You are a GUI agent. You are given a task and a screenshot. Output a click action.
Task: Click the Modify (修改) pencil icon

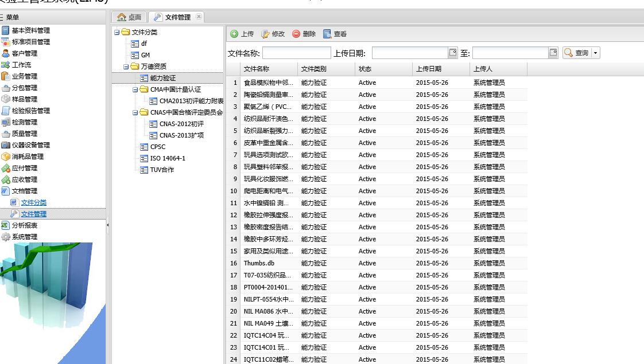265,34
